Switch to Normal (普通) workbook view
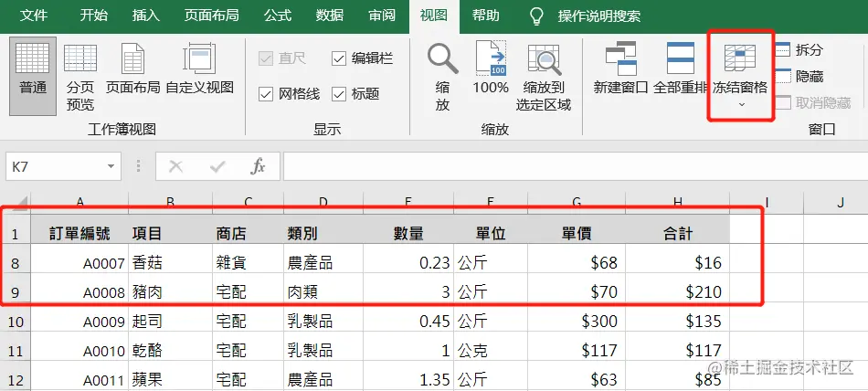Screen dimensions: 868x391 click(33, 75)
